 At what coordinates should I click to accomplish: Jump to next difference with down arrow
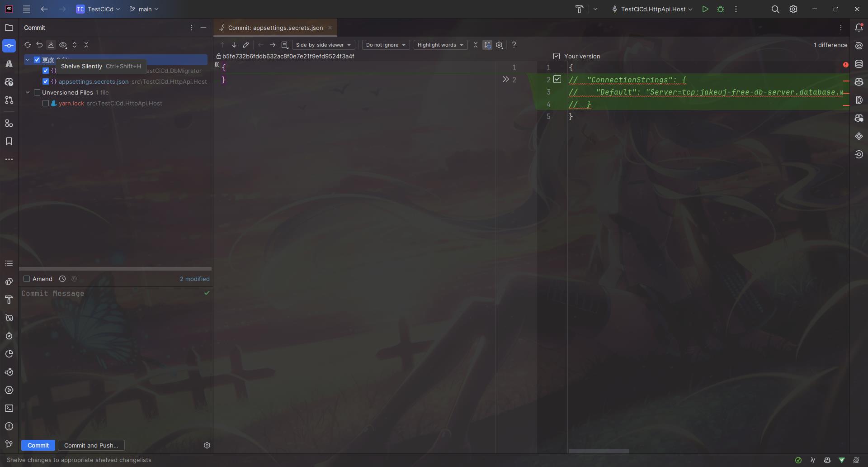(234, 45)
